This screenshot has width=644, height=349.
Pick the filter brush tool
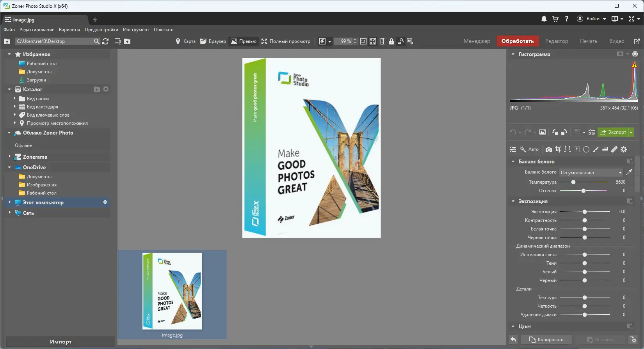(x=596, y=149)
